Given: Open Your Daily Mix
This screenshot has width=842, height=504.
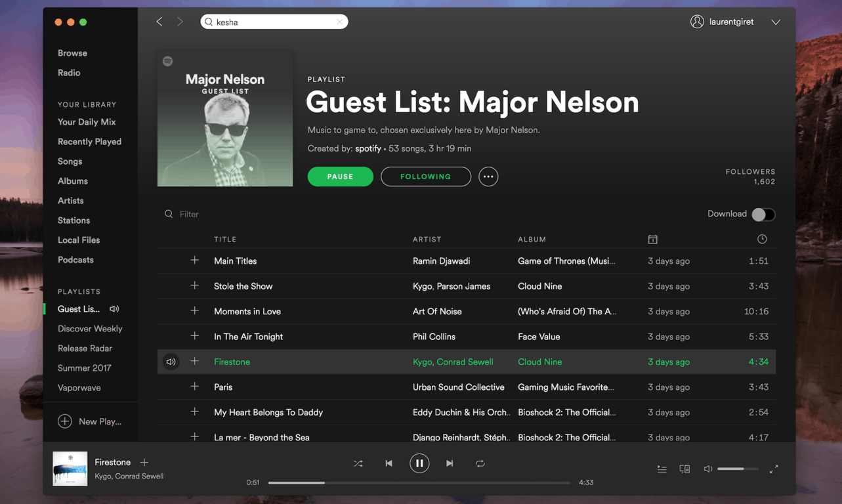Looking at the screenshot, I should tap(87, 122).
